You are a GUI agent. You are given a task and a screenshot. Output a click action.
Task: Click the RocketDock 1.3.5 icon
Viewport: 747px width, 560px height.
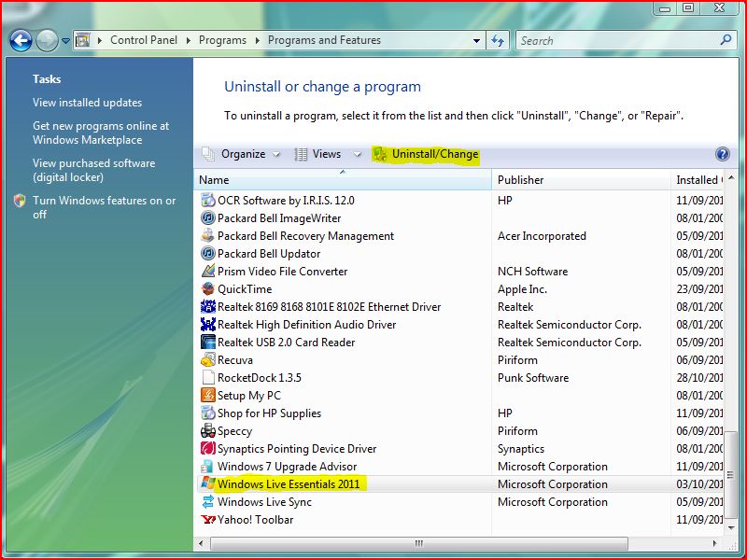pos(207,377)
